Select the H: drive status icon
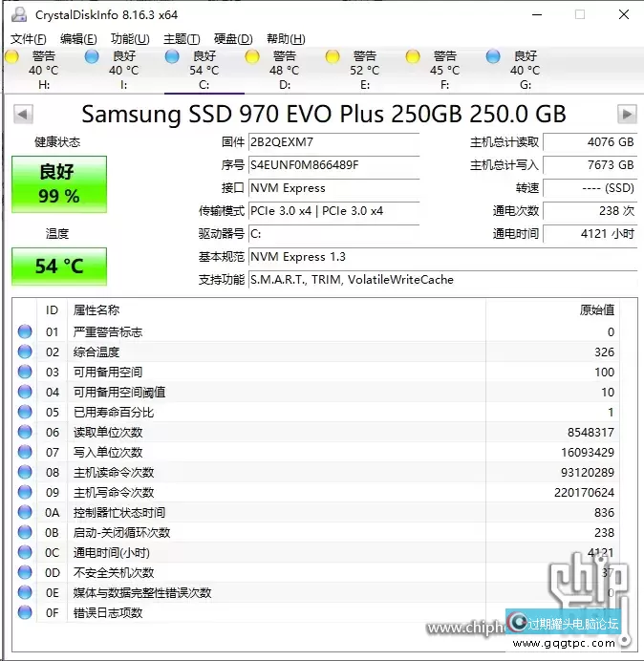644x661 pixels. pos(11,57)
